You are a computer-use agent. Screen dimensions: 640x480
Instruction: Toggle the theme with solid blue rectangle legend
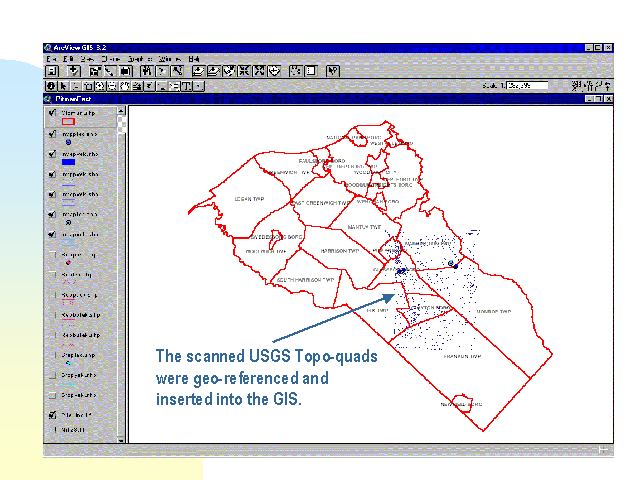coord(50,154)
